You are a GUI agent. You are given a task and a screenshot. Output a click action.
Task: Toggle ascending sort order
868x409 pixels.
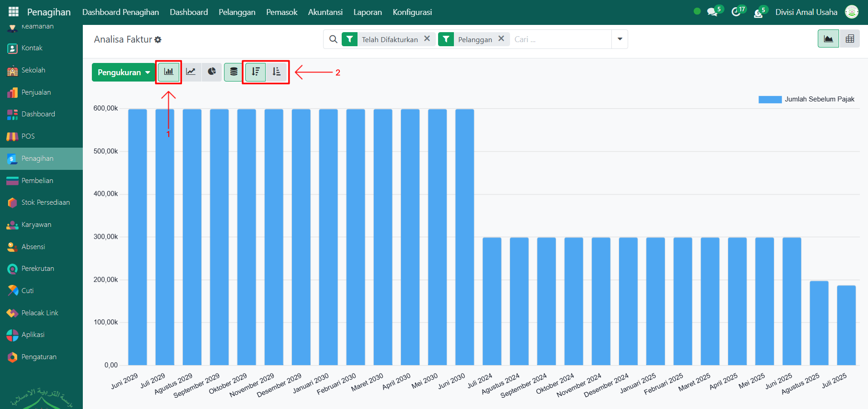277,72
